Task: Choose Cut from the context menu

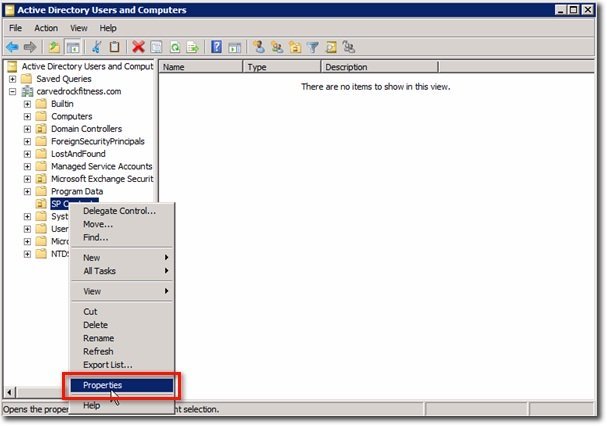Action: click(x=122, y=312)
